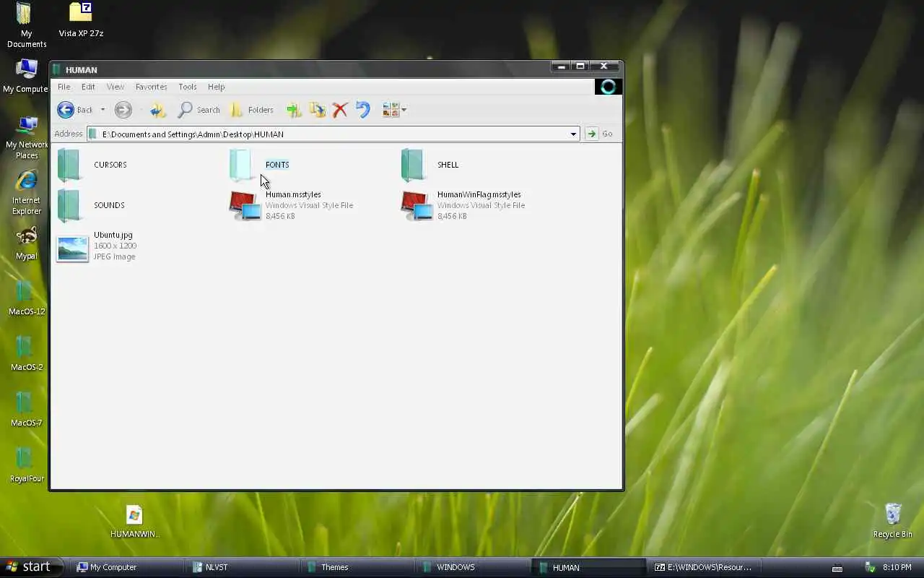Open the Edit menu
This screenshot has width=924, height=578.
(88, 87)
